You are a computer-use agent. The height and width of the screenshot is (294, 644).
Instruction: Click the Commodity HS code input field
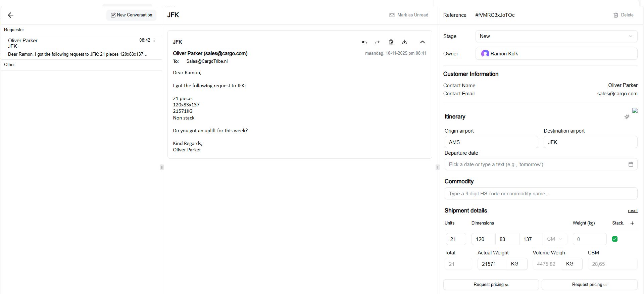[541, 194]
